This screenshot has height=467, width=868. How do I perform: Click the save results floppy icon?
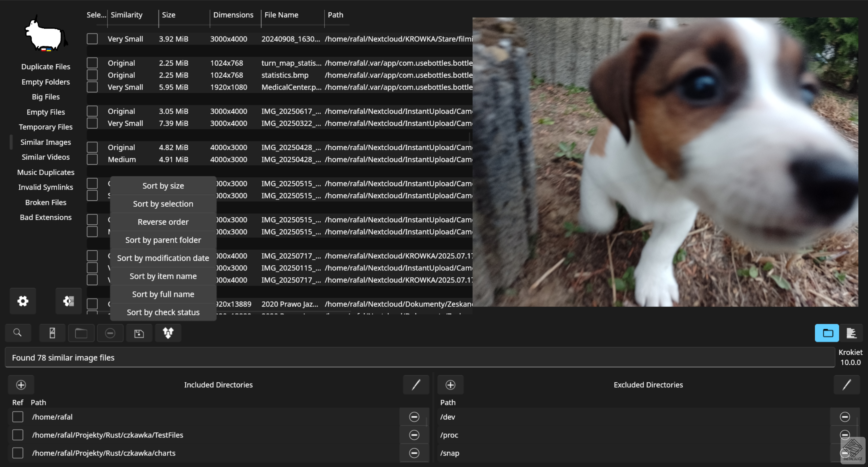pyautogui.click(x=139, y=333)
